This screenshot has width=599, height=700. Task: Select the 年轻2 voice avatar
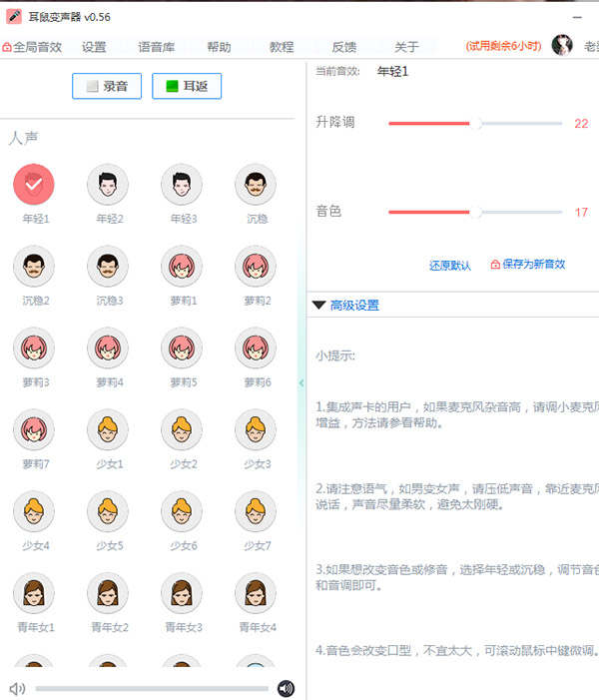click(108, 185)
